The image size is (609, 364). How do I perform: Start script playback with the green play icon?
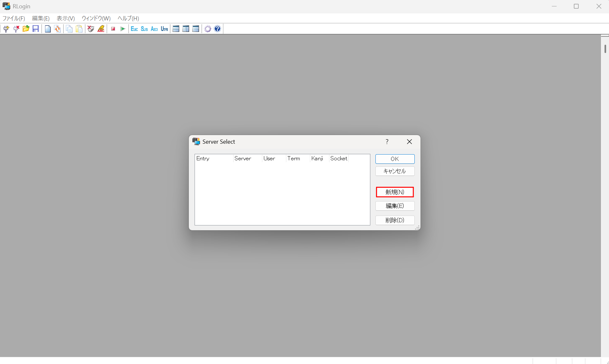(x=123, y=29)
